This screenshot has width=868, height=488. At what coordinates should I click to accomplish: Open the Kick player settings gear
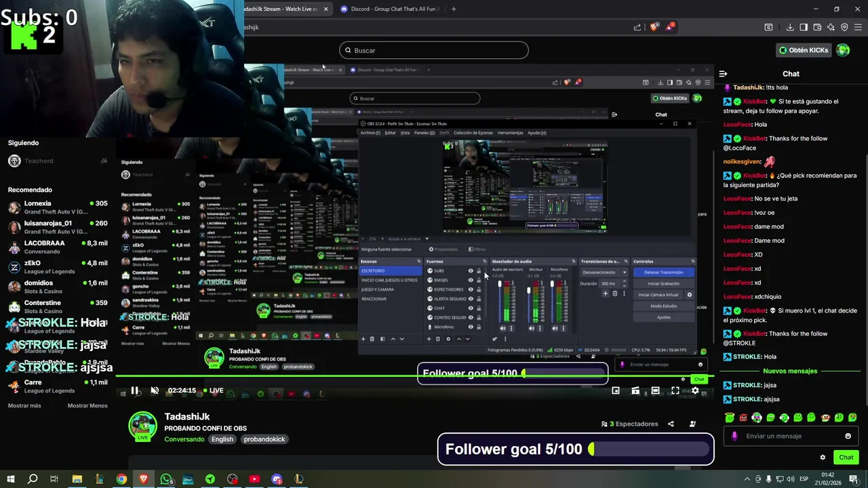[695, 390]
